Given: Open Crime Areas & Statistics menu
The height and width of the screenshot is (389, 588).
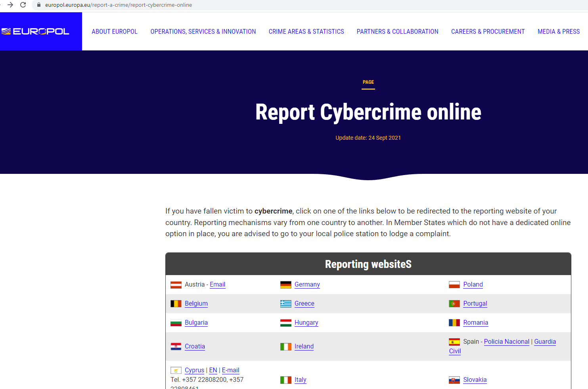Looking at the screenshot, I should (306, 31).
